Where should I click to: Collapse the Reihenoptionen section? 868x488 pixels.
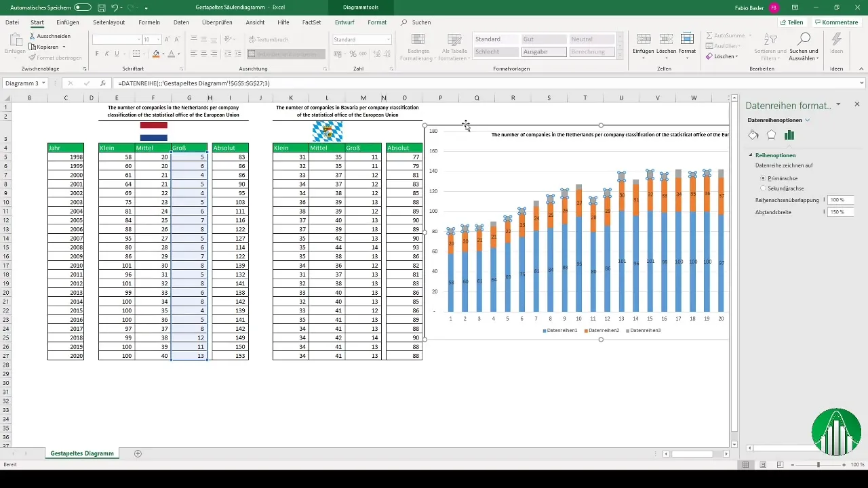(x=751, y=155)
